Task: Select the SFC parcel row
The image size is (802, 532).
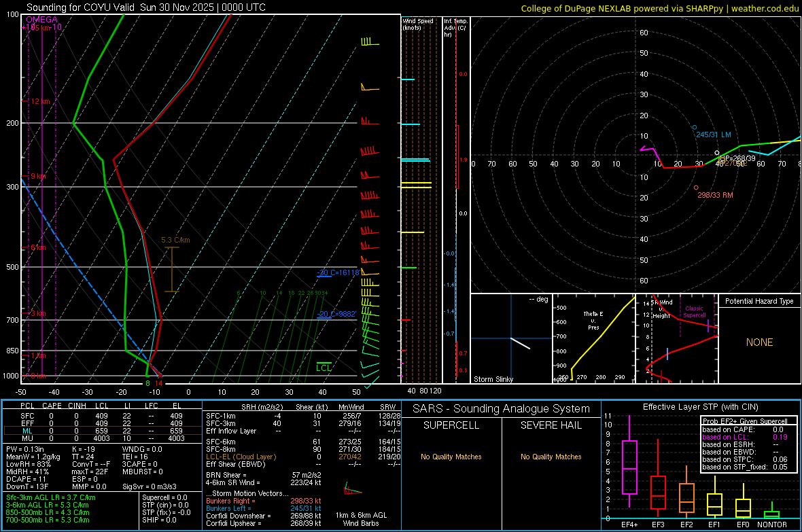Action: (101, 416)
